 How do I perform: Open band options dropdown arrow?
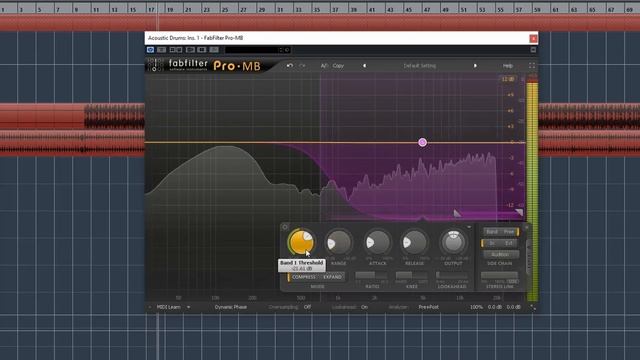(x=469, y=227)
